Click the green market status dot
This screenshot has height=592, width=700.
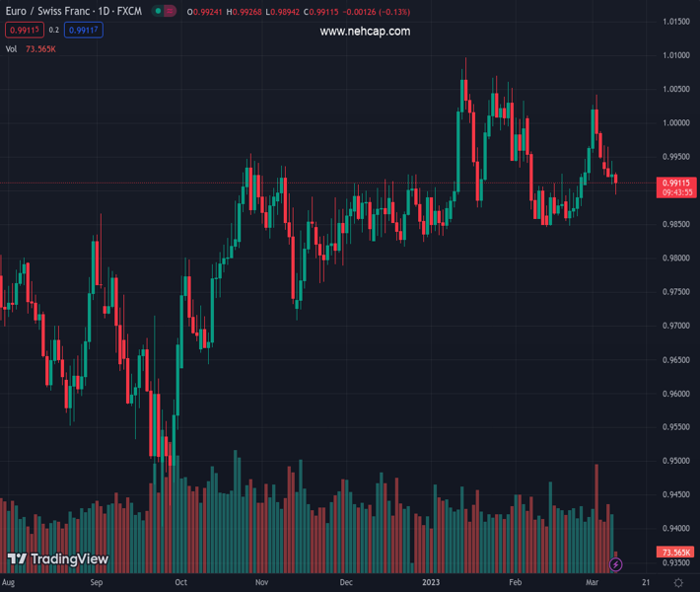tap(156, 9)
